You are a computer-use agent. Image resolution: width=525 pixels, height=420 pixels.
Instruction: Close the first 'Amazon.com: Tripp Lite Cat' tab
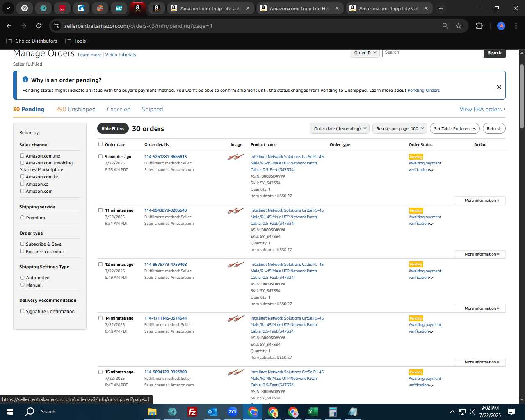(x=247, y=8)
